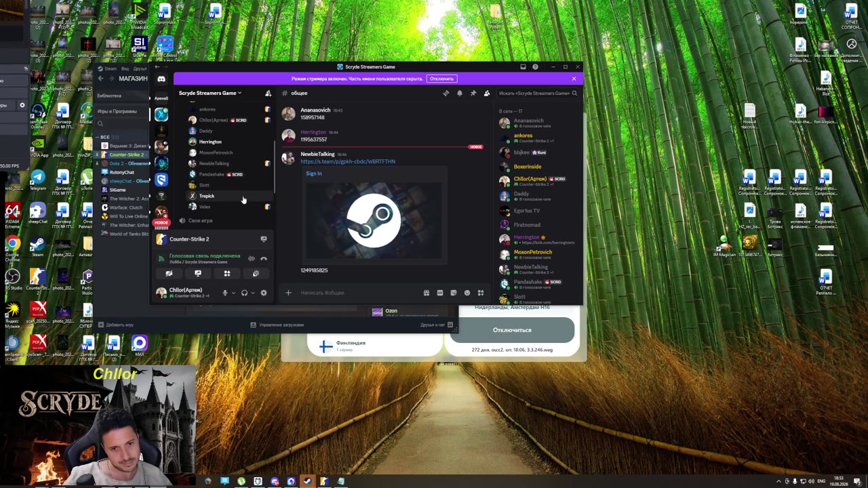Open МАГАЗИН tab in Steam window

point(133,79)
